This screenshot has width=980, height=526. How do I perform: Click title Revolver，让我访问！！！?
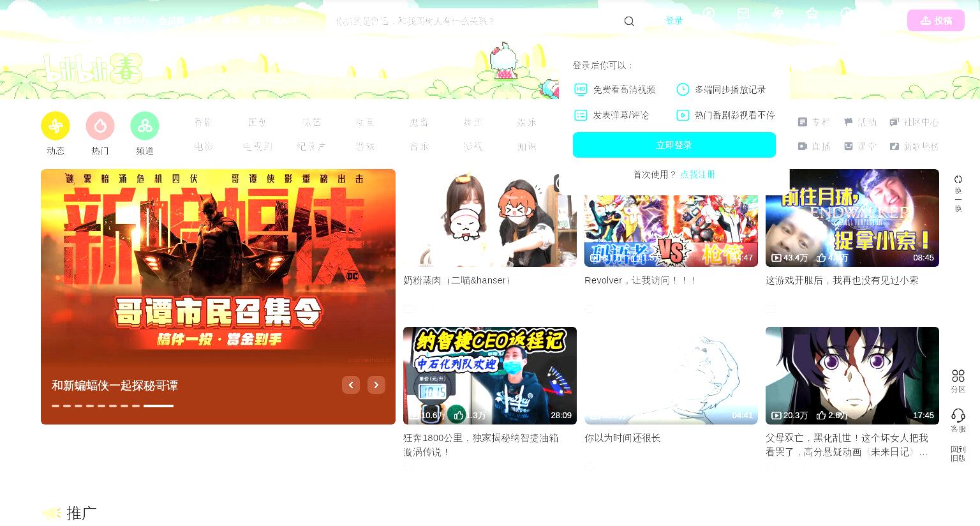click(641, 280)
